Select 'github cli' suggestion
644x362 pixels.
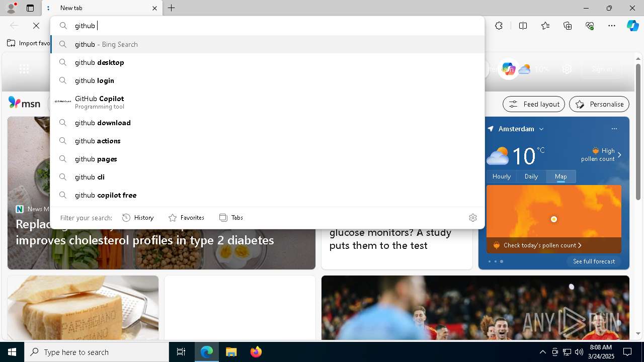[268, 177]
